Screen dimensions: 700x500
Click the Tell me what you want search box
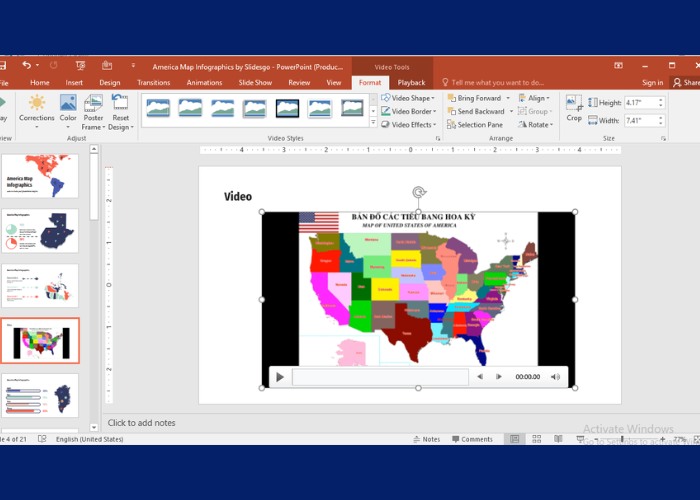coord(493,83)
